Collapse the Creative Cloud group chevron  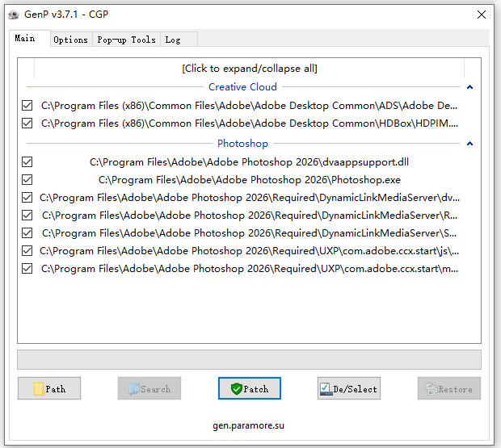469,87
